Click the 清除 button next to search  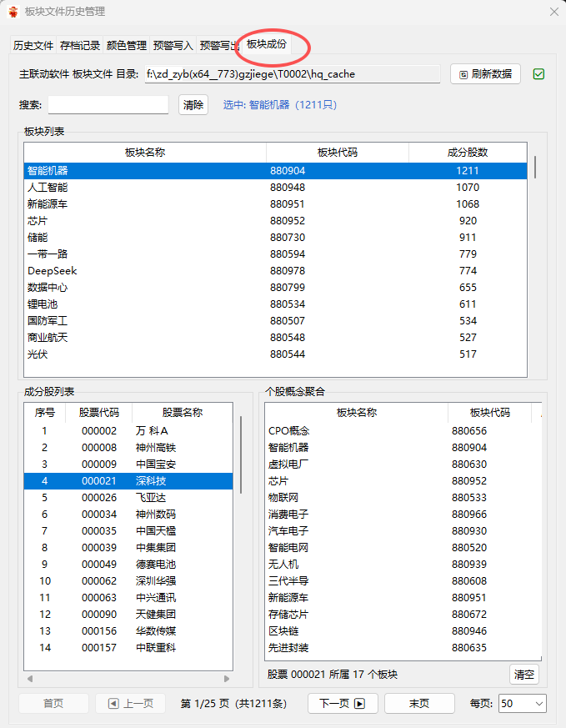click(193, 105)
